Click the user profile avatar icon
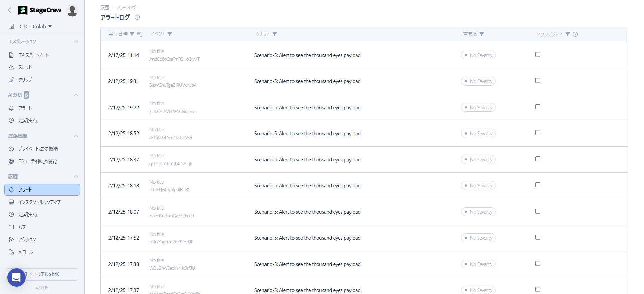 (x=72, y=10)
